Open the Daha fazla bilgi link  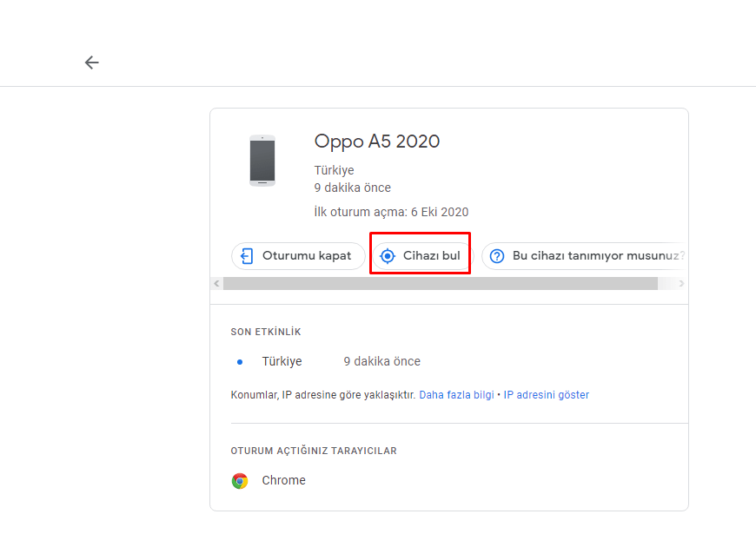[456, 395]
